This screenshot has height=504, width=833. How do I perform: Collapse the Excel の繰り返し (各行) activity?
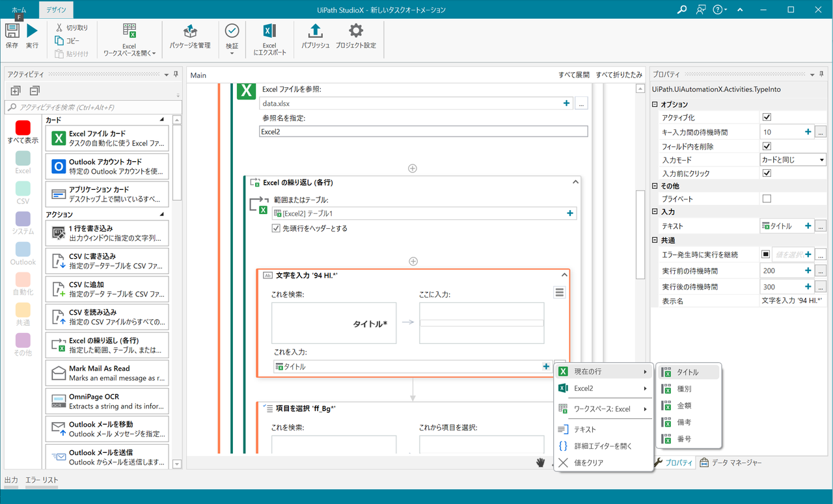(575, 183)
